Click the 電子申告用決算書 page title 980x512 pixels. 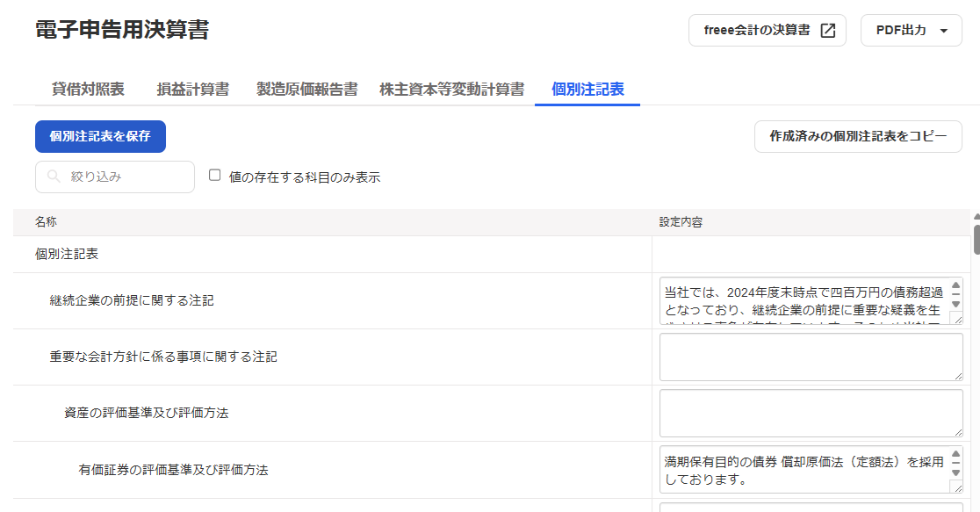[x=122, y=30]
